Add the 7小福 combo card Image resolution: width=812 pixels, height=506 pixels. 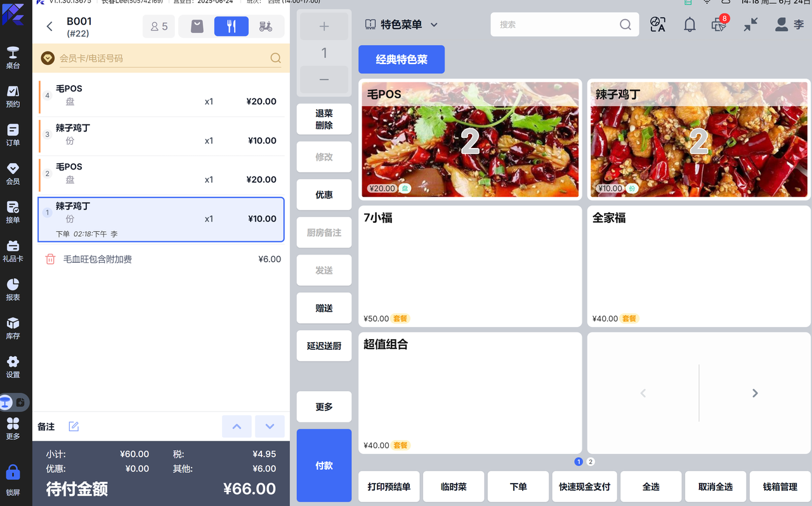pos(470,266)
